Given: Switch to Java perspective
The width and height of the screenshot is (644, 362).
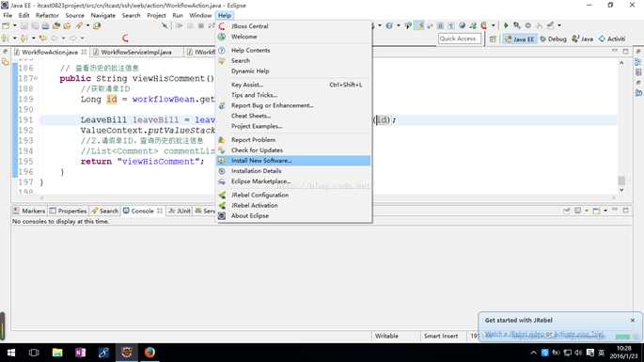Looking at the screenshot, I should (x=582, y=39).
